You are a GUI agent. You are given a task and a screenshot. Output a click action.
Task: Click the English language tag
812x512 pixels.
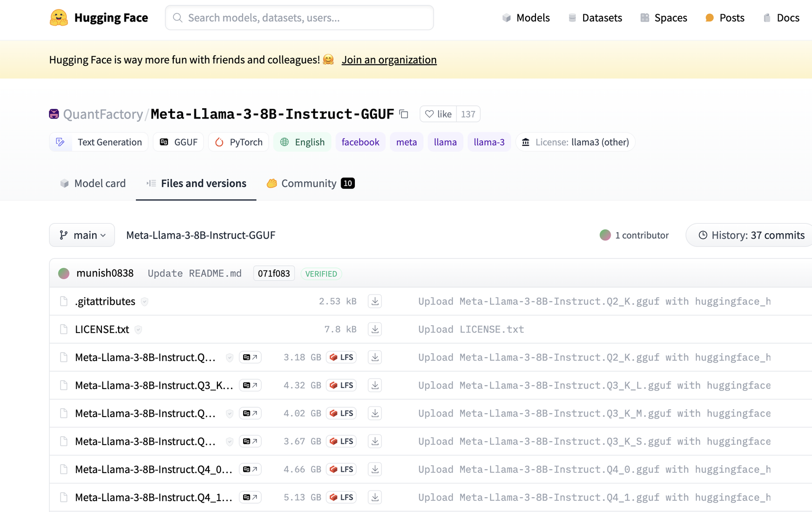pos(303,142)
